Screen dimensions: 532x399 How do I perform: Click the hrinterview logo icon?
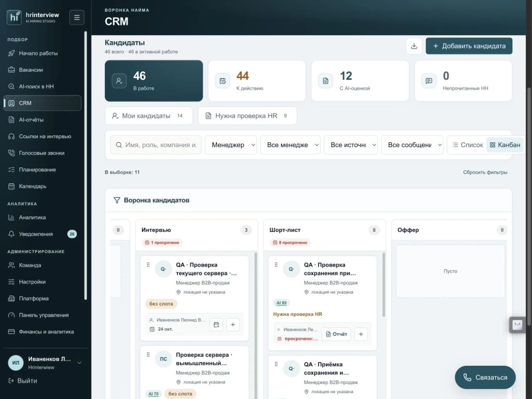coord(14,17)
